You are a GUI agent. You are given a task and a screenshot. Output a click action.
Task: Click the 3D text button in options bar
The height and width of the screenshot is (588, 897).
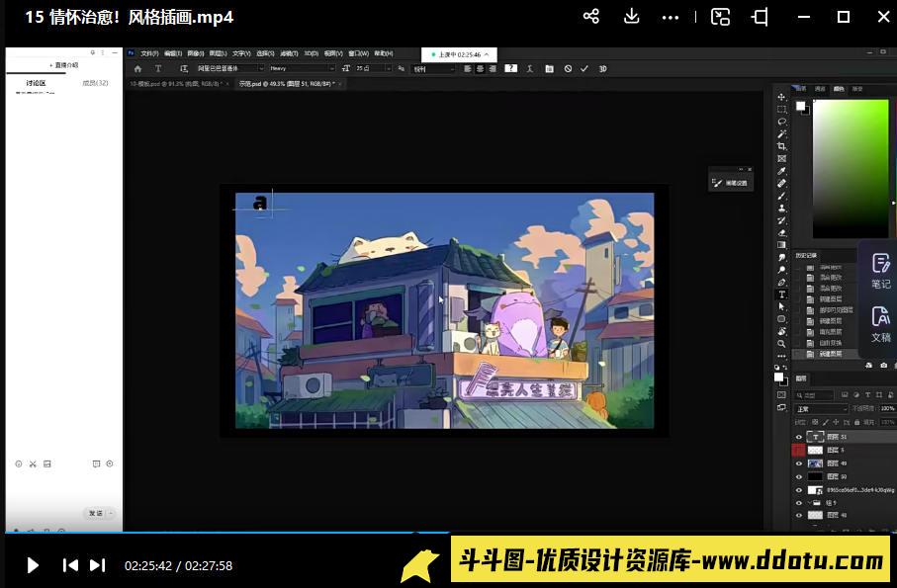[602, 68]
